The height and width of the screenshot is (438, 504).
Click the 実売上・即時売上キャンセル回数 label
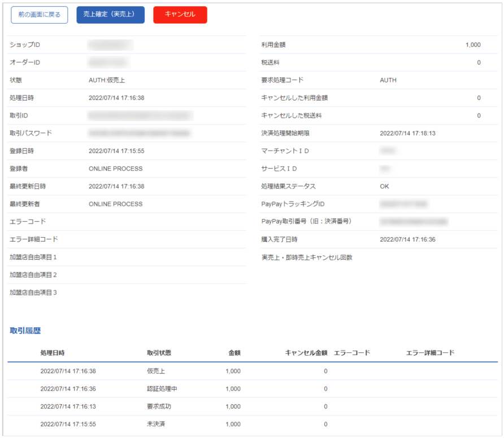(x=307, y=257)
